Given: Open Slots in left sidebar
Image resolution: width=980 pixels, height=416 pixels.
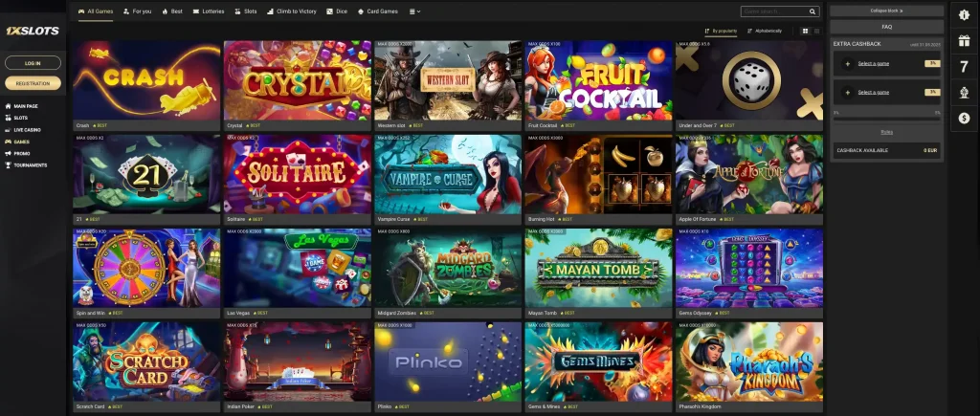Looking at the screenshot, I should coord(17,118).
